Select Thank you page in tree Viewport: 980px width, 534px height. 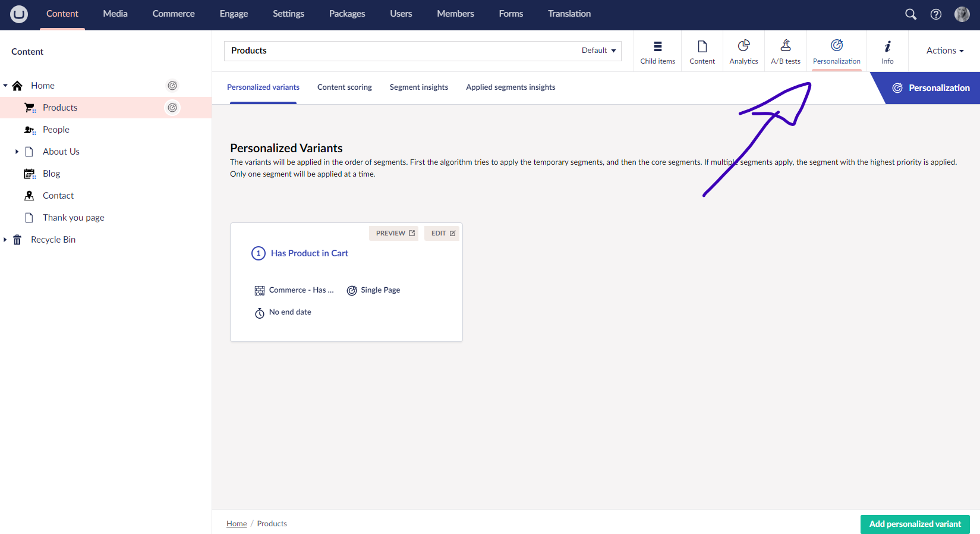pyautogui.click(x=74, y=218)
